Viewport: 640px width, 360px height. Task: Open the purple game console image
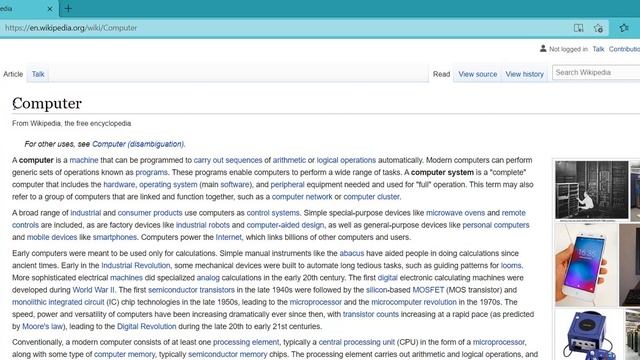[x=588, y=335]
